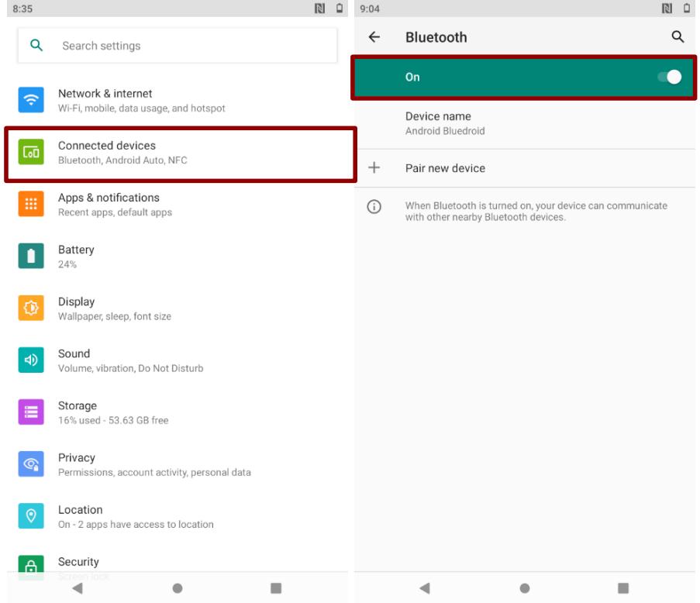This screenshot has width=700, height=603.
Task: Tap the orange Apps & notifications icon
Action: [31, 204]
